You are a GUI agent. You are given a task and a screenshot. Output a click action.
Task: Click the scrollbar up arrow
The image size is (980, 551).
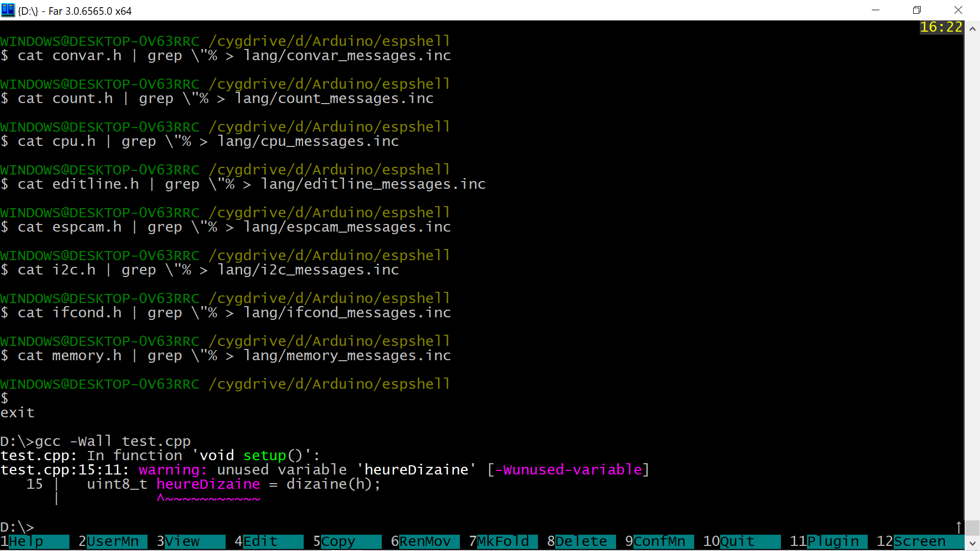(x=972, y=29)
